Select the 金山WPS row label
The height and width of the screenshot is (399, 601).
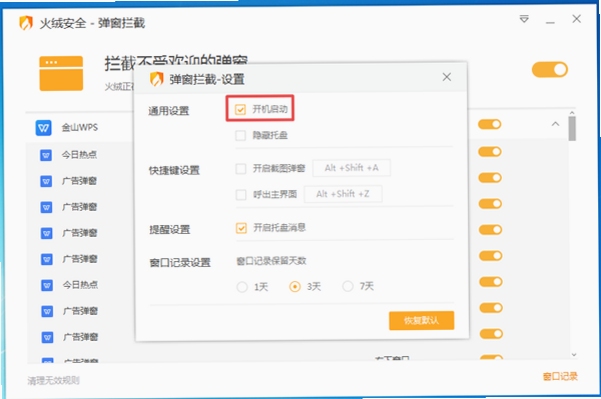point(80,127)
